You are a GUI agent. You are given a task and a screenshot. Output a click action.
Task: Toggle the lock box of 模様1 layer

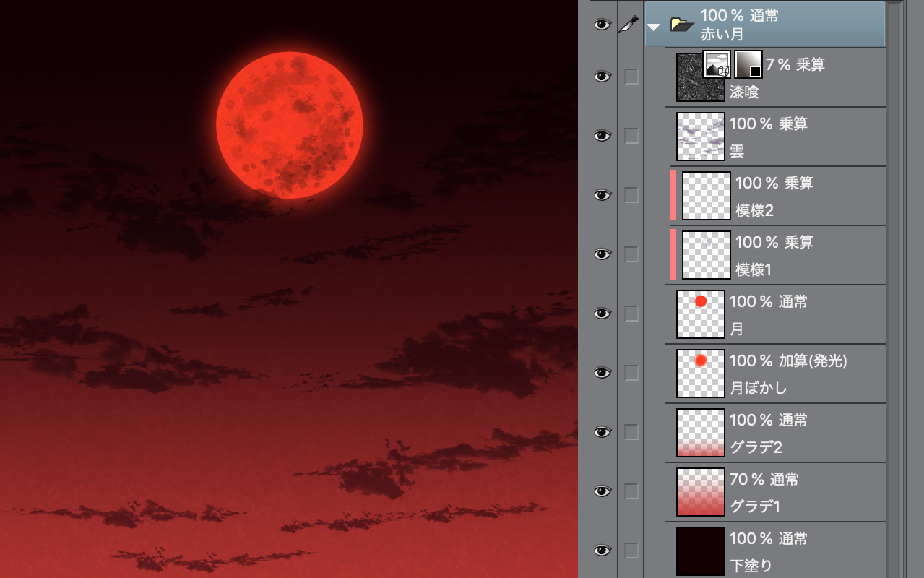tap(631, 254)
